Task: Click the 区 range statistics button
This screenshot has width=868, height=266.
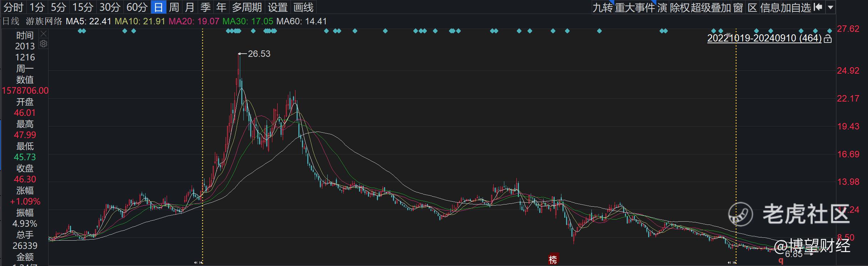Action: 752,8
